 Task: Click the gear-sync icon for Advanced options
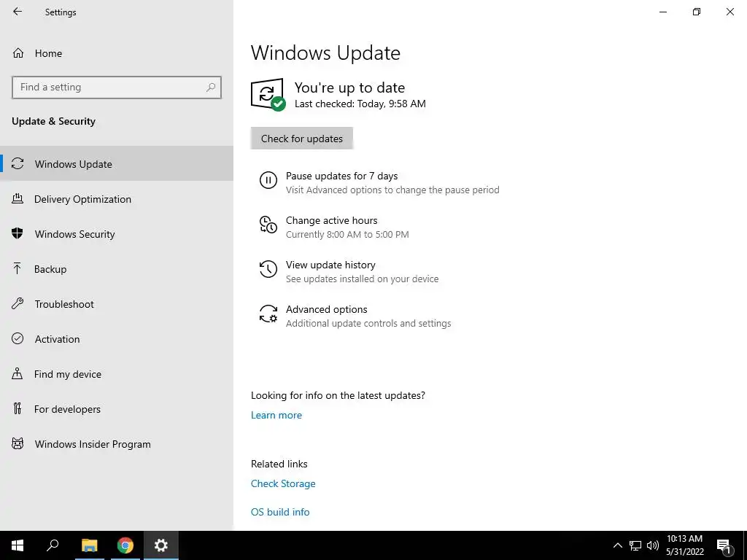click(x=268, y=314)
